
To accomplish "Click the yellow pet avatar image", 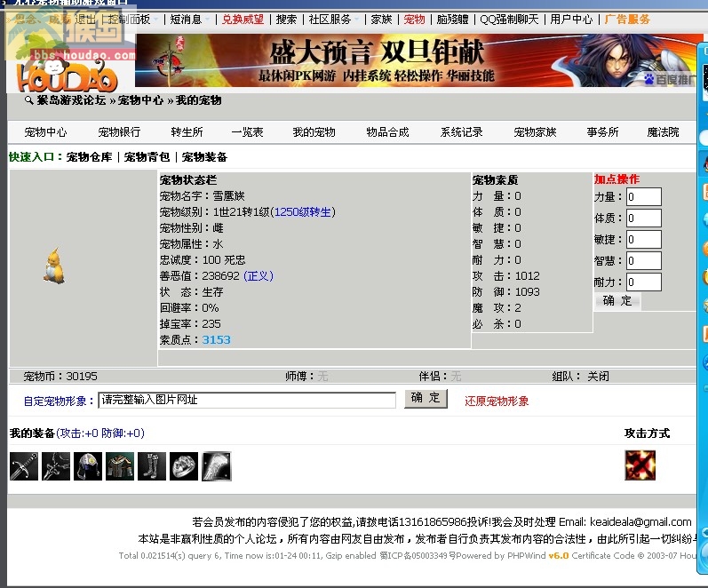I will point(54,266).
